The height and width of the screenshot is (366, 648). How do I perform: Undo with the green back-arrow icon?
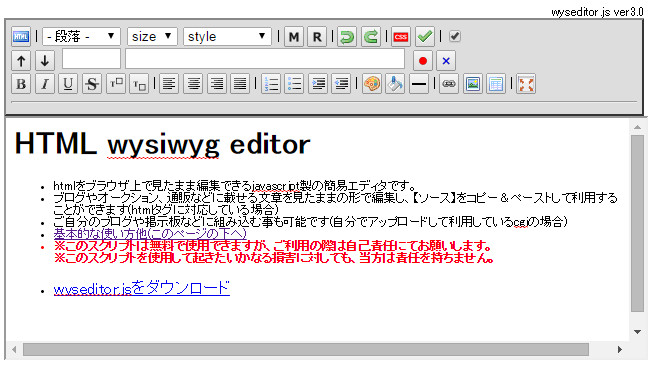347,37
